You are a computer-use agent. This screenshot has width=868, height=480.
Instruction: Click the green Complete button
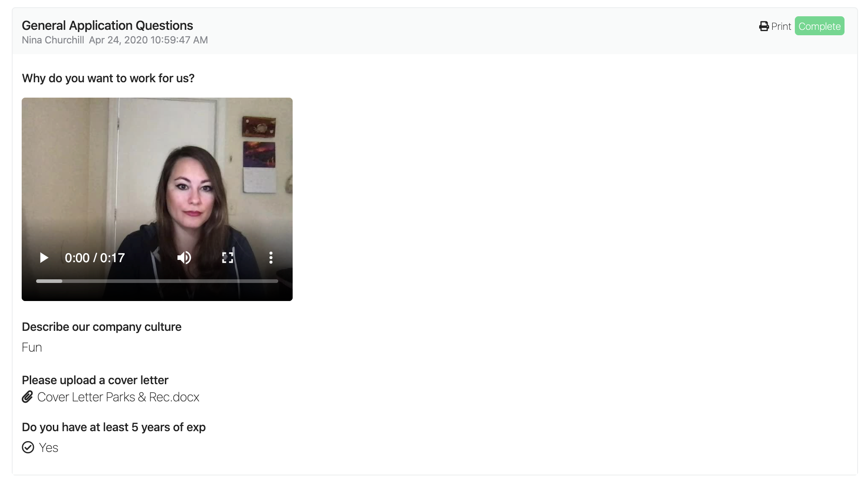pos(819,26)
